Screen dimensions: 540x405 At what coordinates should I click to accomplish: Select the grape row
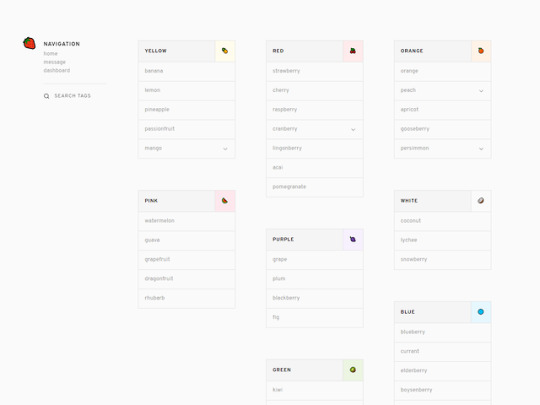tap(315, 260)
